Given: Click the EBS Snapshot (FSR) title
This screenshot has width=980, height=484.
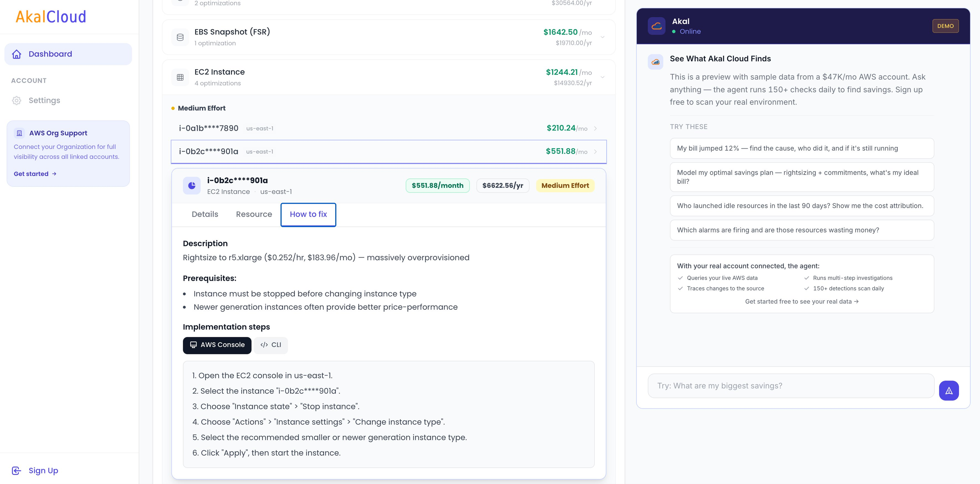Looking at the screenshot, I should click(x=232, y=32).
